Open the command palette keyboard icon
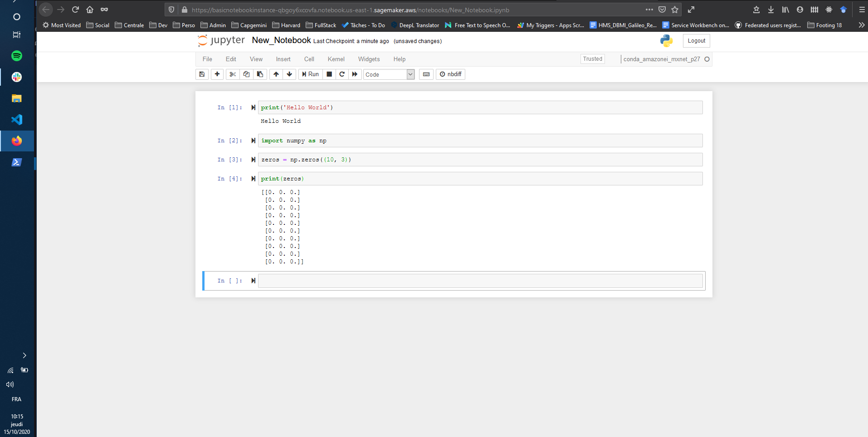Image resolution: width=868 pixels, height=437 pixels. click(426, 74)
